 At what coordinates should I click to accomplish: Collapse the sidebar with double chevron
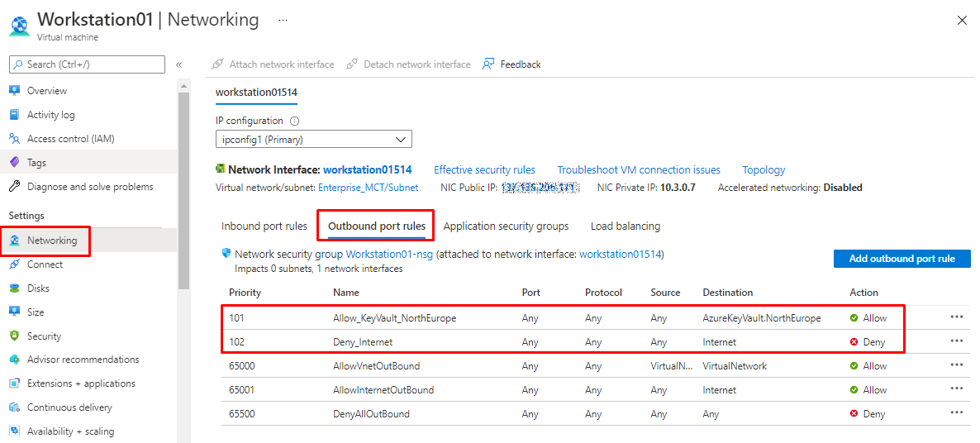click(178, 64)
